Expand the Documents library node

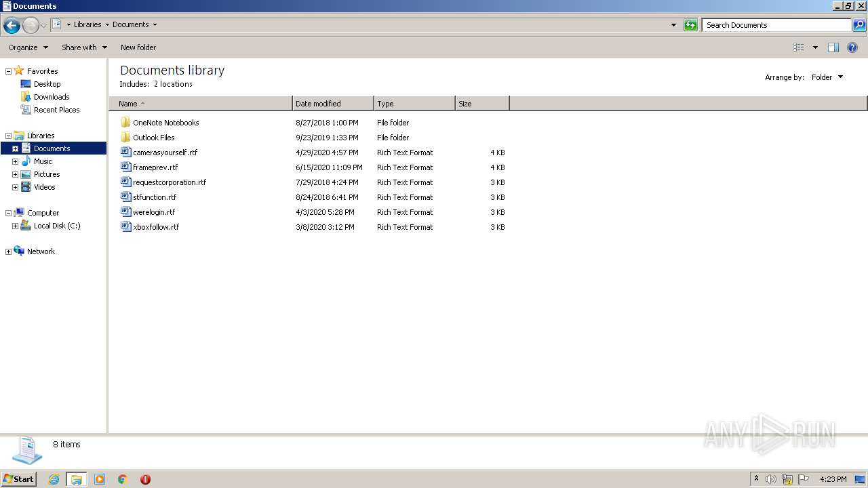point(15,148)
